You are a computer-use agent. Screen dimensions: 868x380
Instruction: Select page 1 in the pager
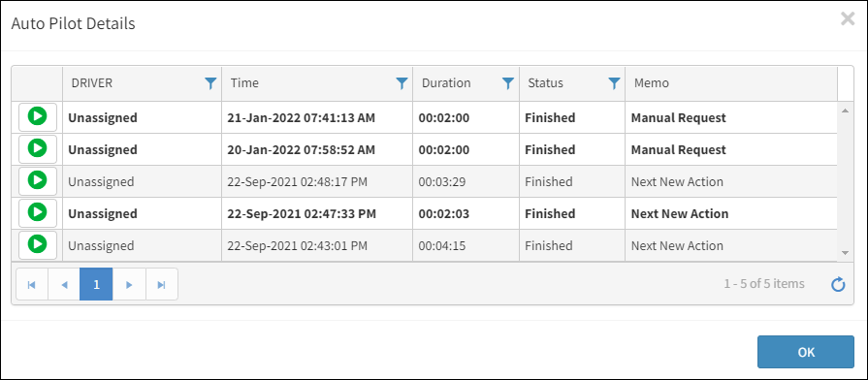point(96,284)
